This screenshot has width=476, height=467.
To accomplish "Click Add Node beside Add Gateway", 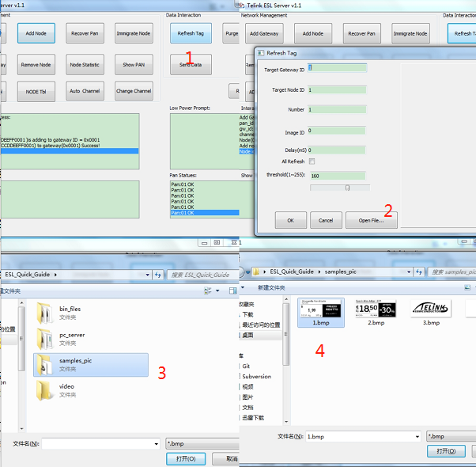I will coord(313,33).
